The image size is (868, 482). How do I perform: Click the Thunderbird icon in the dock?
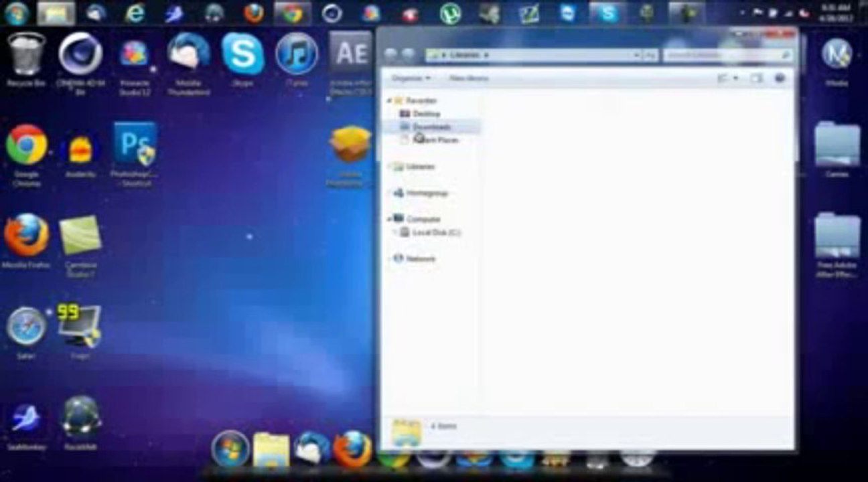pyautogui.click(x=311, y=449)
